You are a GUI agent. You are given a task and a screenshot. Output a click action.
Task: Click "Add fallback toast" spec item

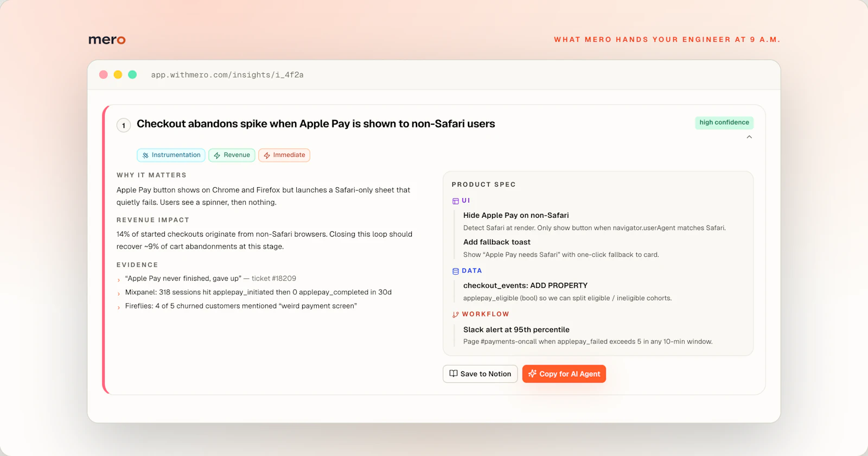click(x=497, y=242)
